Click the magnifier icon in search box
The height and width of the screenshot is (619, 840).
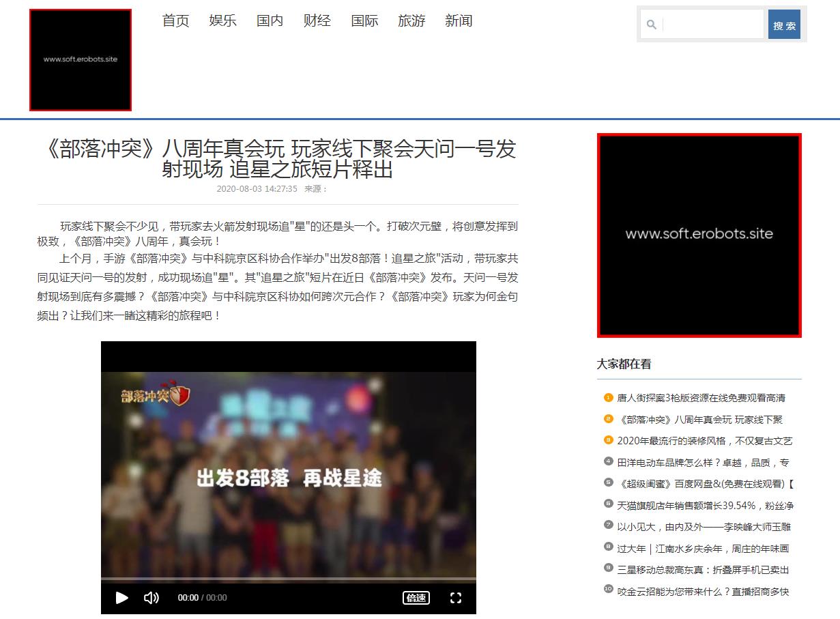[x=651, y=25]
